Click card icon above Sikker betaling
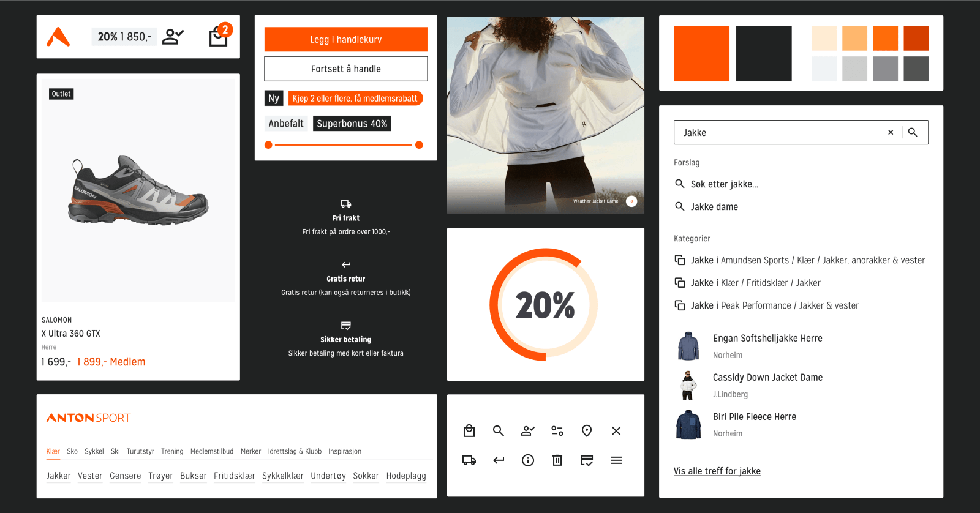Image resolution: width=980 pixels, height=513 pixels. [346, 325]
